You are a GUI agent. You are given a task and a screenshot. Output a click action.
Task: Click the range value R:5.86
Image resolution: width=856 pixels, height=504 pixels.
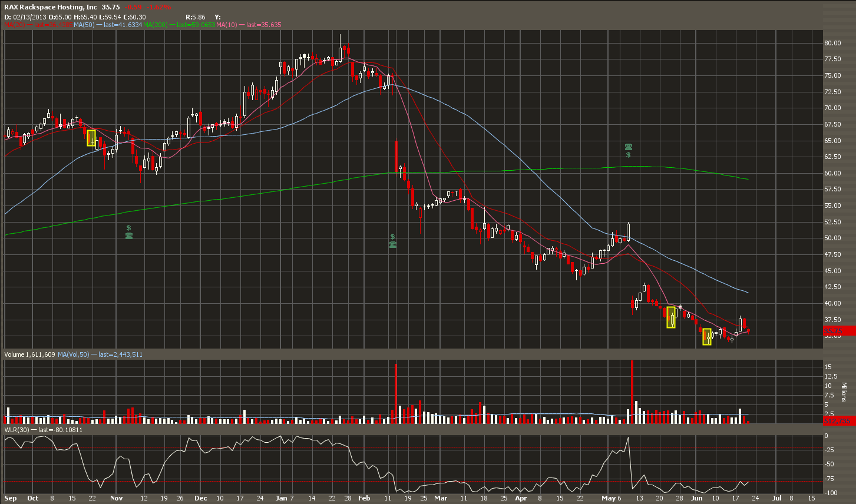pos(195,18)
